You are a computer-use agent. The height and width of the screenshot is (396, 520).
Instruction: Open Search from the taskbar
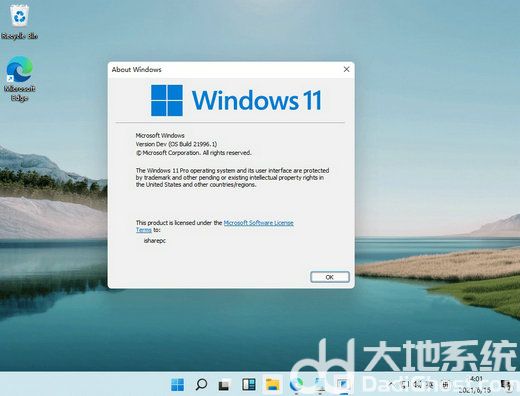pyautogui.click(x=201, y=385)
